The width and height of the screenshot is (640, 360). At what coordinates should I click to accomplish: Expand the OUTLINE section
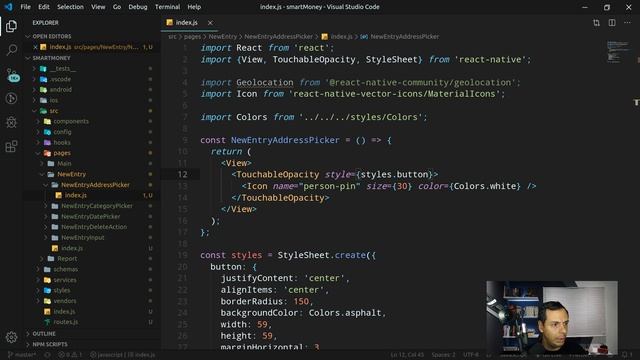tap(44, 334)
